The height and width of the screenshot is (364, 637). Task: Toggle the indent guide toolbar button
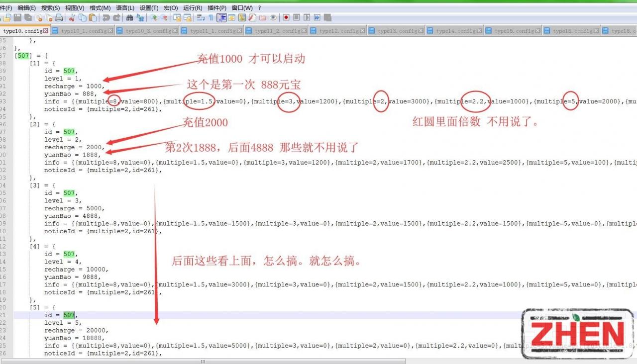click(x=221, y=17)
